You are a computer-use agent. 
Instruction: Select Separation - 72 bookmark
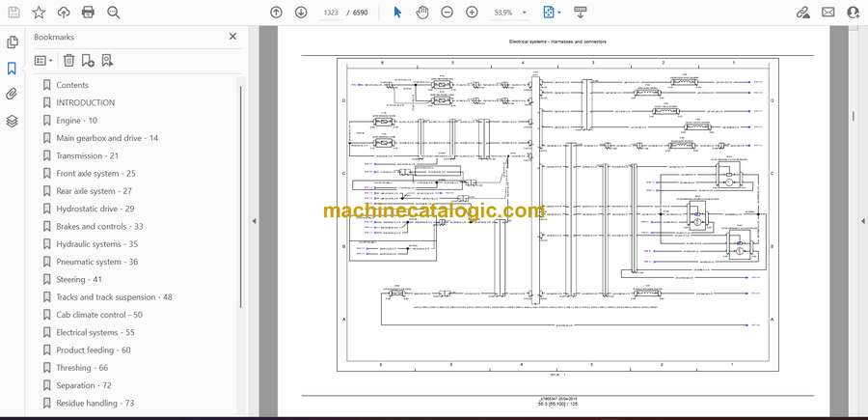pyautogui.click(x=84, y=385)
